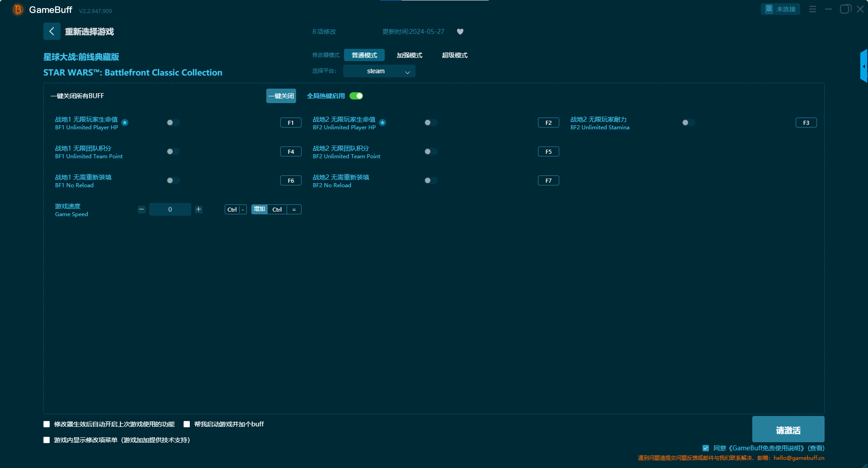The image size is (868, 468).
Task: Turn on BF1 No Reload switch
Action: pyautogui.click(x=173, y=180)
